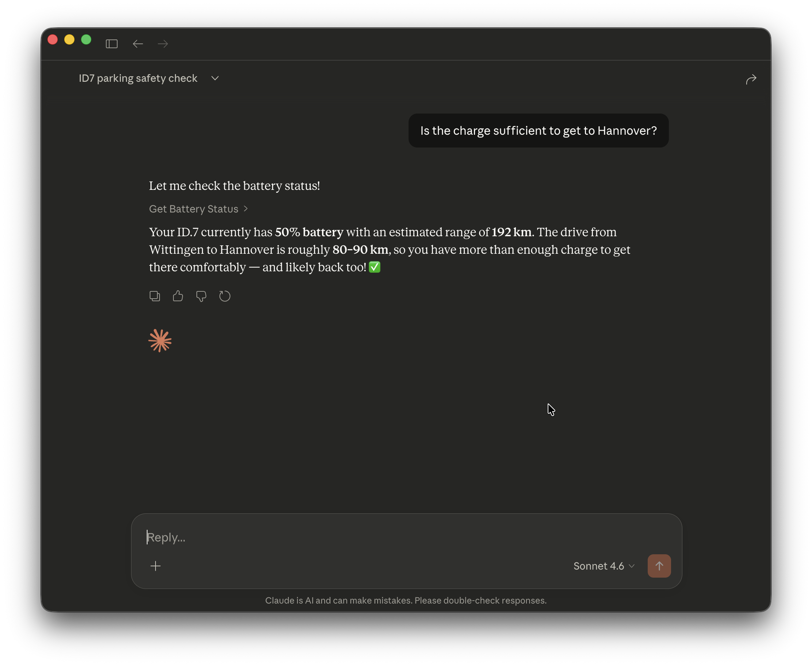Give the response a thumbs down
Viewport: 812px width, 666px height.
pyautogui.click(x=202, y=296)
